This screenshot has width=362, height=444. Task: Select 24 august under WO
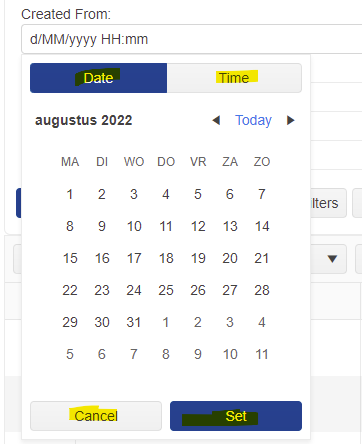(x=134, y=290)
